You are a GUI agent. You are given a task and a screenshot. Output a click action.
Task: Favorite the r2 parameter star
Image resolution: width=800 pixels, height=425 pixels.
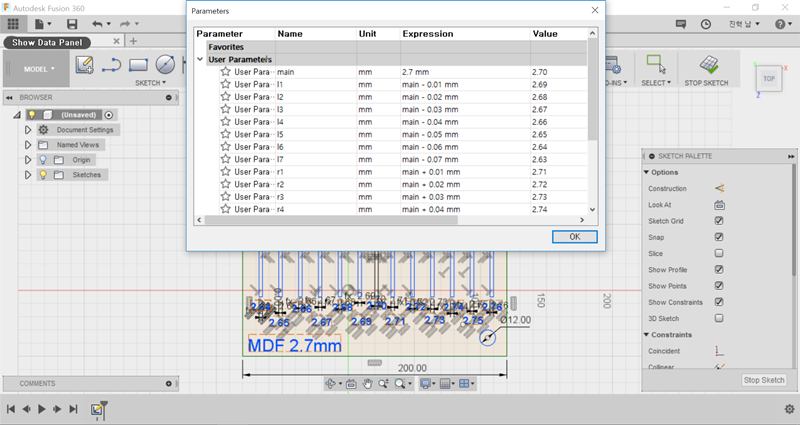pyautogui.click(x=226, y=184)
